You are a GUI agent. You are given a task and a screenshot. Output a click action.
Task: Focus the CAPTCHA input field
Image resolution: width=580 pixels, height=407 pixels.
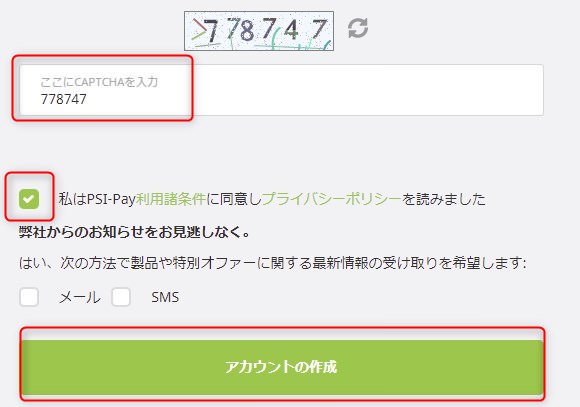pyautogui.click(x=281, y=90)
